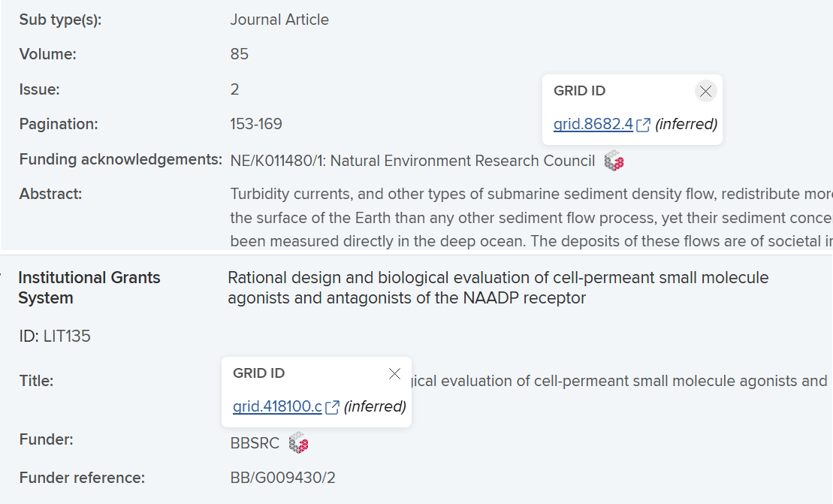Close the GRID ID popup showing grid.8682.4
The width and height of the screenshot is (833, 504).
point(705,92)
